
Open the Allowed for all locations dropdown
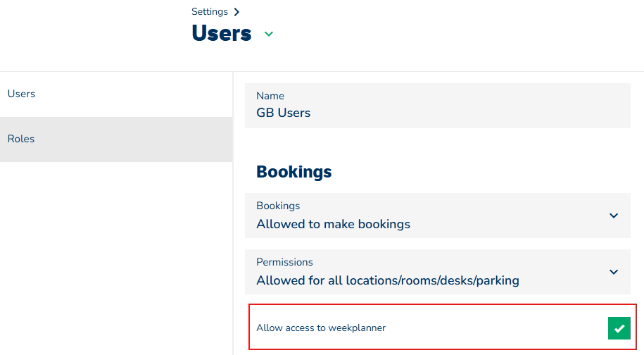tap(387, 281)
